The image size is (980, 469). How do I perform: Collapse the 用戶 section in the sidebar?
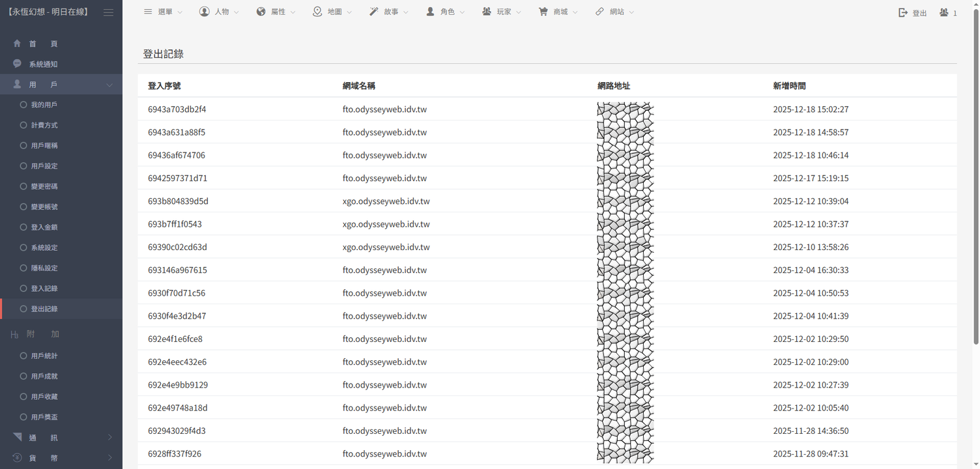(109, 85)
